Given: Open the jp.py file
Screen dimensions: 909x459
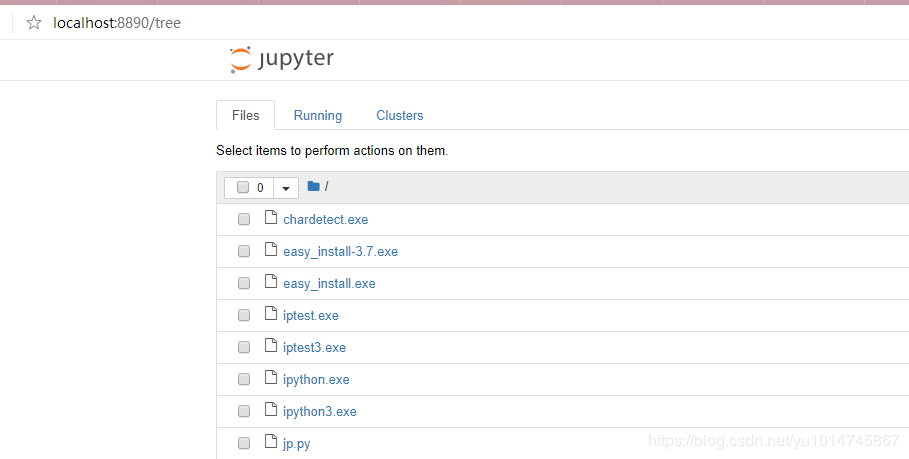Looking at the screenshot, I should tap(296, 444).
